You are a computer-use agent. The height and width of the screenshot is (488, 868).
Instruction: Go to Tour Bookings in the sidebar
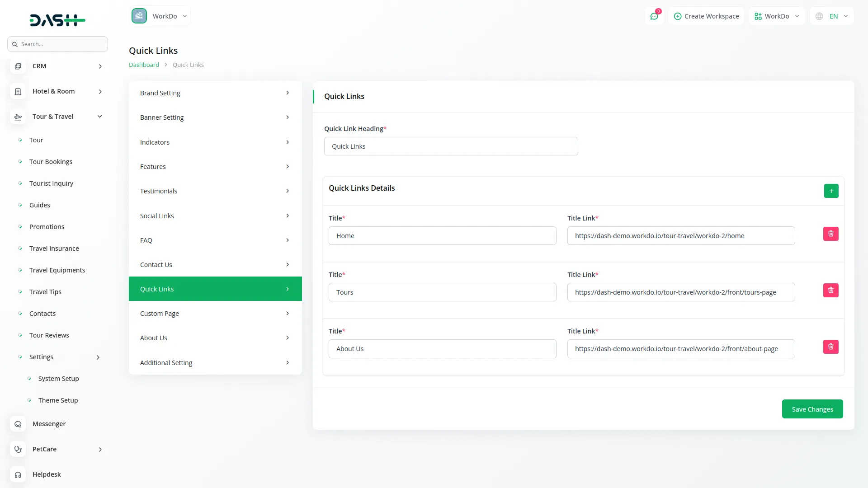coord(51,162)
